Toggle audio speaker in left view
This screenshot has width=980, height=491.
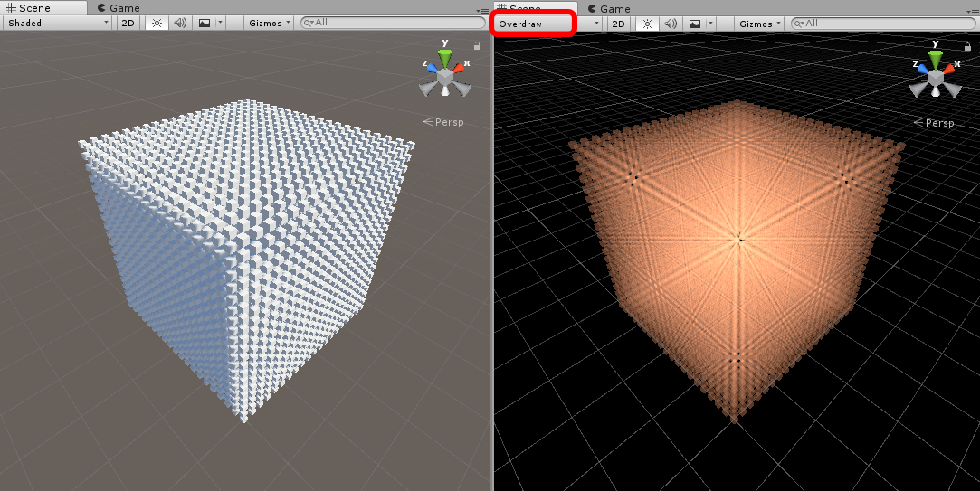pos(180,23)
